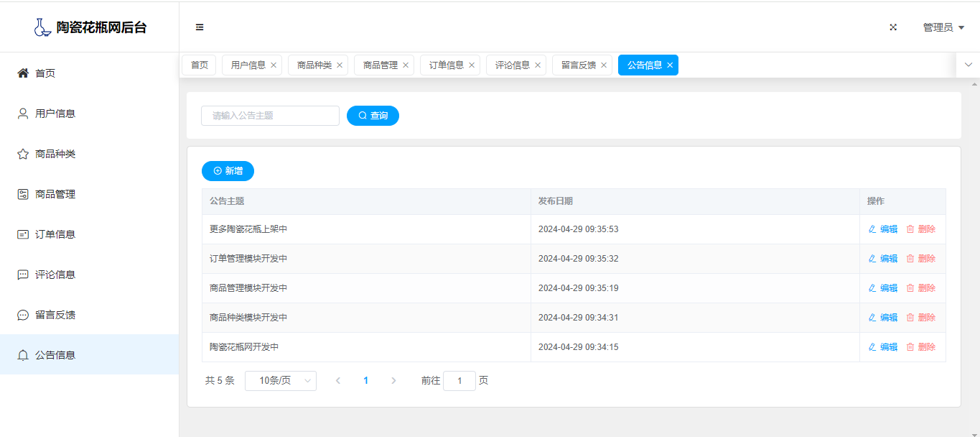The width and height of the screenshot is (980, 437).
Task: Open 订单信息 in sidebar menu
Action: coord(55,234)
